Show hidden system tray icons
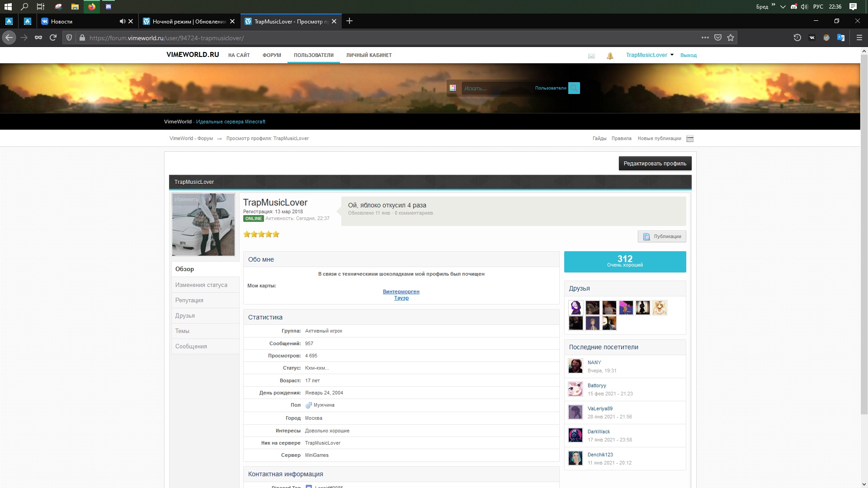 (x=783, y=6)
